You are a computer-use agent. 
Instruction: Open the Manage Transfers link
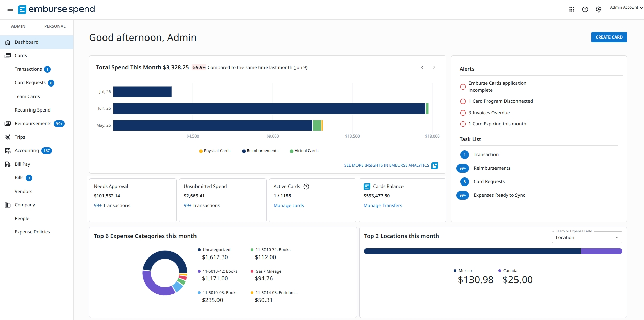pyautogui.click(x=383, y=205)
